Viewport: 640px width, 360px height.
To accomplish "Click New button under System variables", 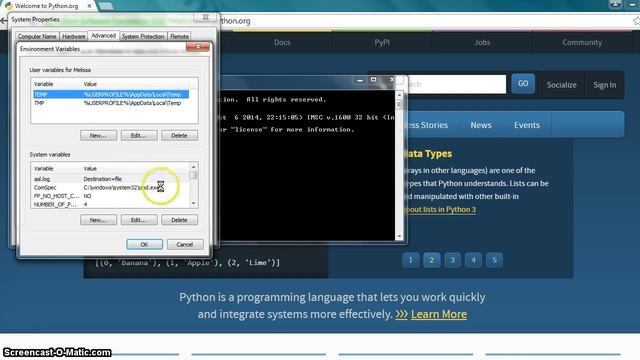I will tap(98, 220).
